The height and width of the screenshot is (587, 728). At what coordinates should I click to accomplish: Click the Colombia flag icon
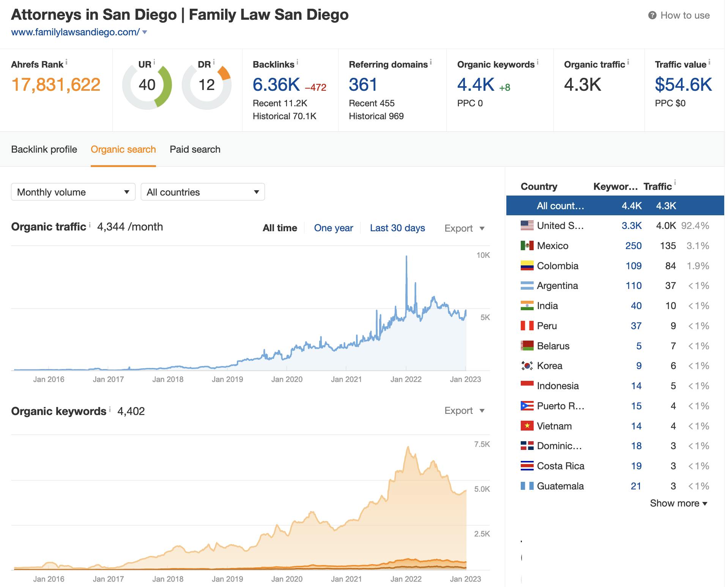click(x=527, y=266)
